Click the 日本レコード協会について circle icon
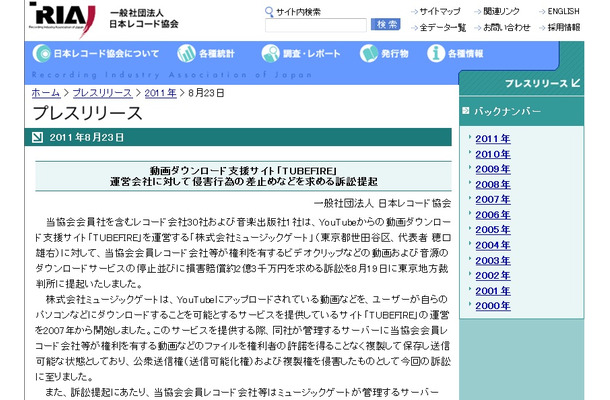The image size is (610, 400). tap(42, 53)
